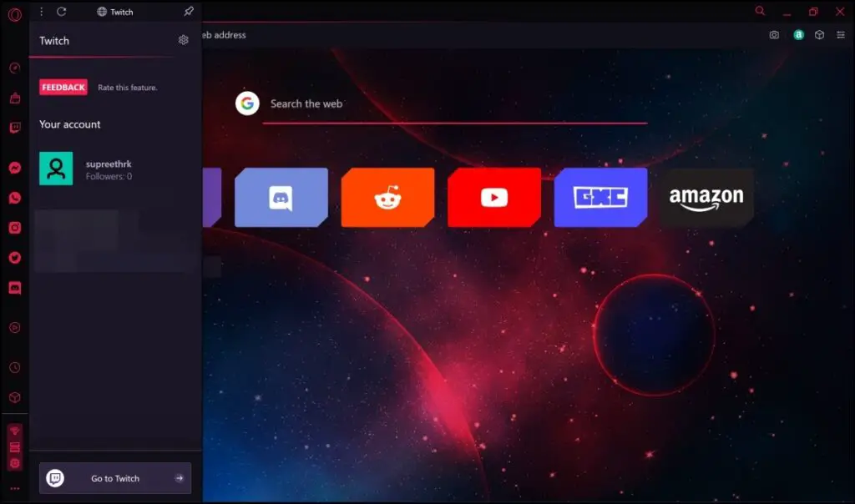Open History clock icon in the sidebar
855x504 pixels.
click(x=15, y=367)
